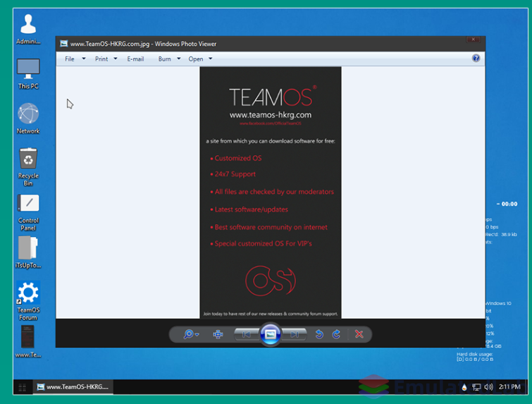
Task: Select the www.Te... image file on the desktop
Action: point(28,341)
